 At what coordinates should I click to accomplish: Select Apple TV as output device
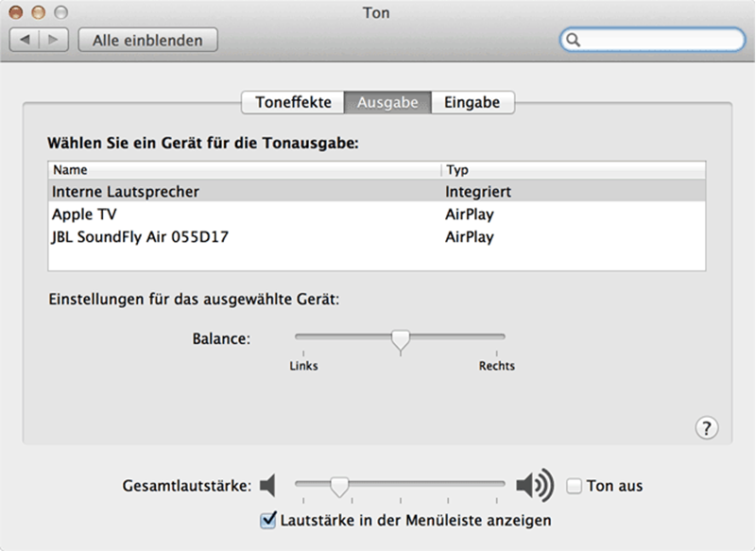[85, 215]
